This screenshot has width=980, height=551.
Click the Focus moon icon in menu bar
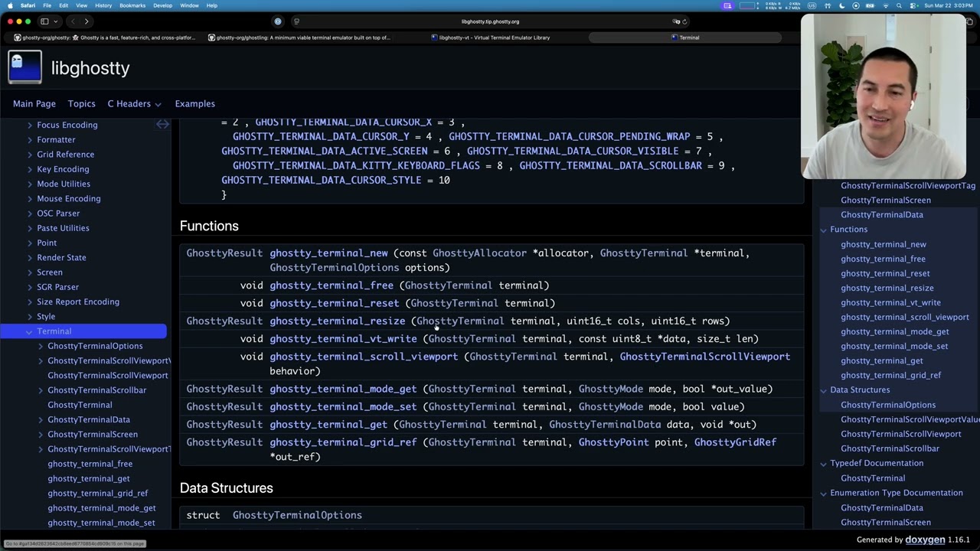point(842,5)
